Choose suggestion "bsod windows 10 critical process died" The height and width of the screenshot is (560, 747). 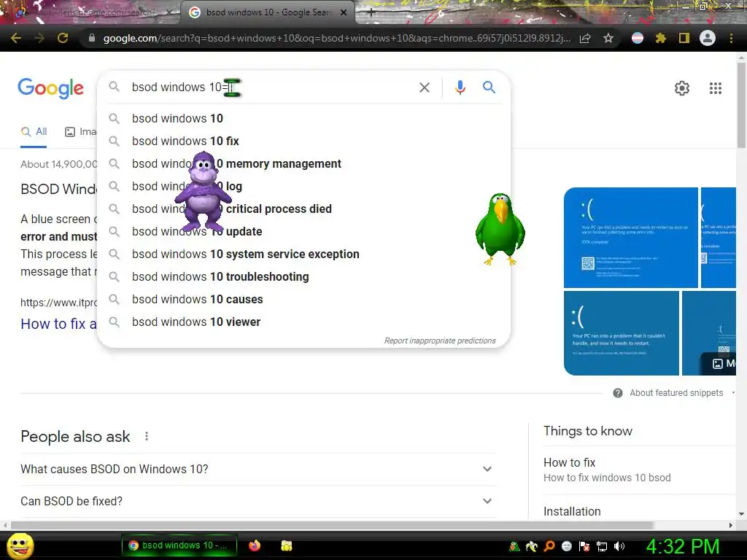(x=304, y=209)
